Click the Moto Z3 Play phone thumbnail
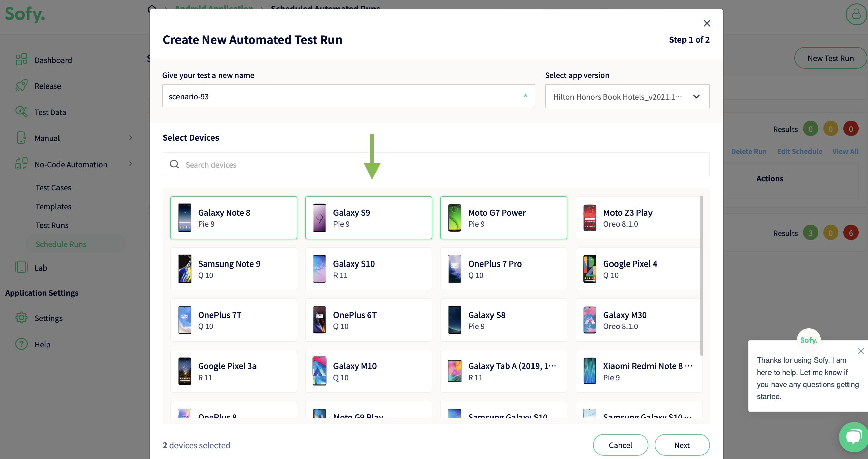The width and height of the screenshot is (868, 459). 590,217
